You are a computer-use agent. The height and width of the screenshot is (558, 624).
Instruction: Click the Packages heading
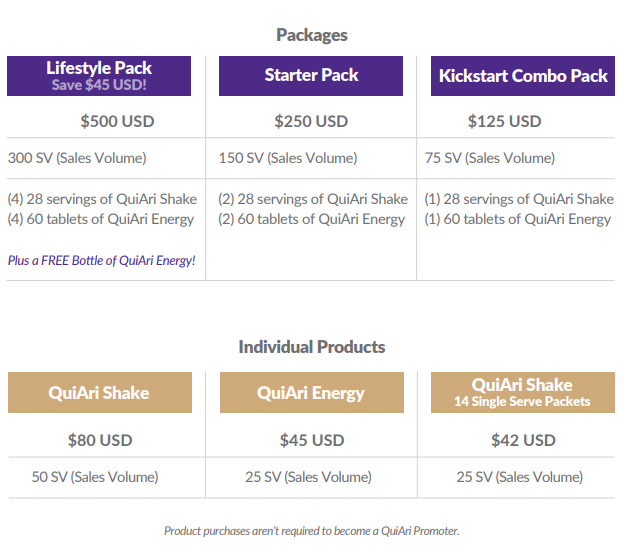point(312,35)
